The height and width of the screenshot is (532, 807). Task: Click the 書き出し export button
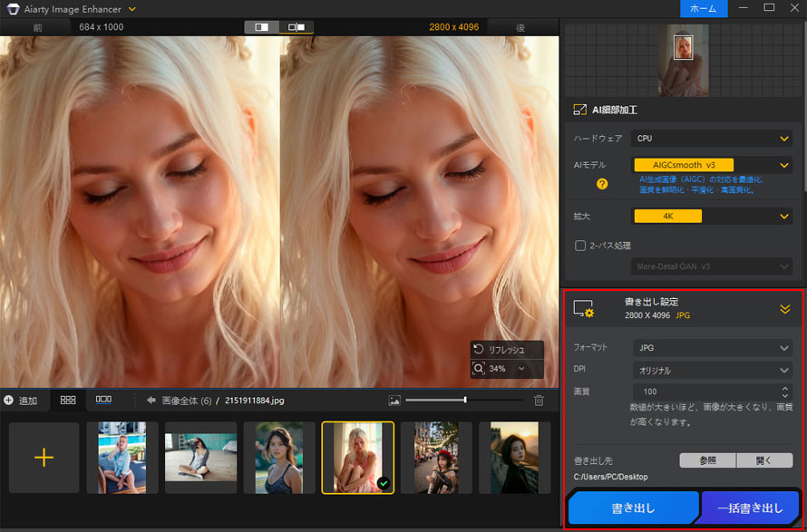coord(634,508)
